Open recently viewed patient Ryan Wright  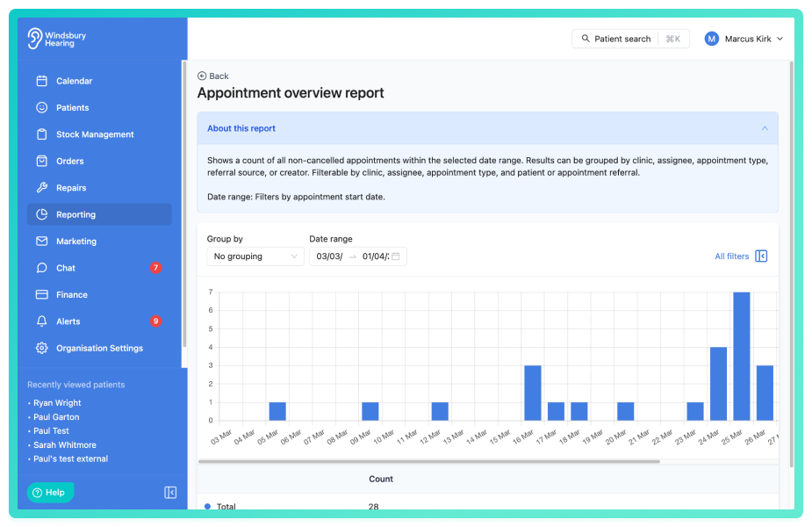pyautogui.click(x=57, y=402)
